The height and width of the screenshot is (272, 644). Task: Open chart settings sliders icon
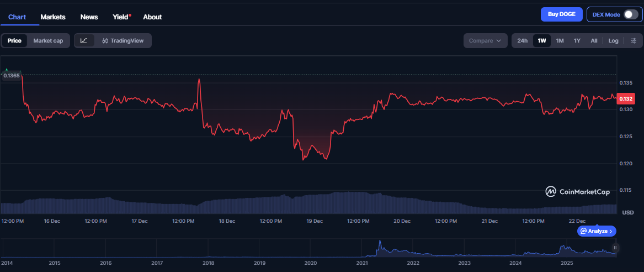coord(633,40)
